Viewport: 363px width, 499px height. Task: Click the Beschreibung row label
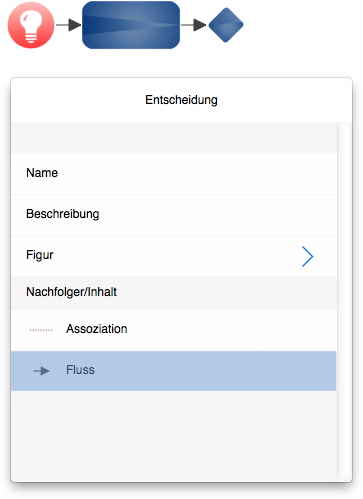point(63,214)
